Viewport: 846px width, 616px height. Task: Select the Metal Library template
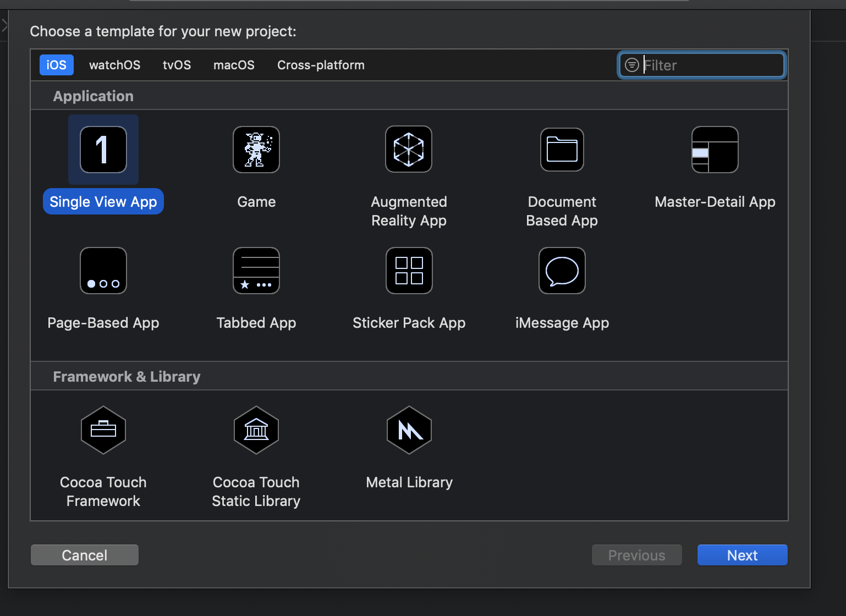(x=409, y=430)
